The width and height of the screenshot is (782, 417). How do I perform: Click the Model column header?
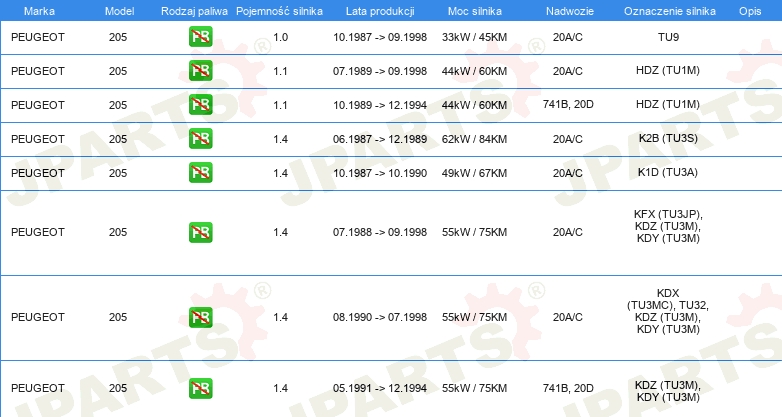[119, 11]
